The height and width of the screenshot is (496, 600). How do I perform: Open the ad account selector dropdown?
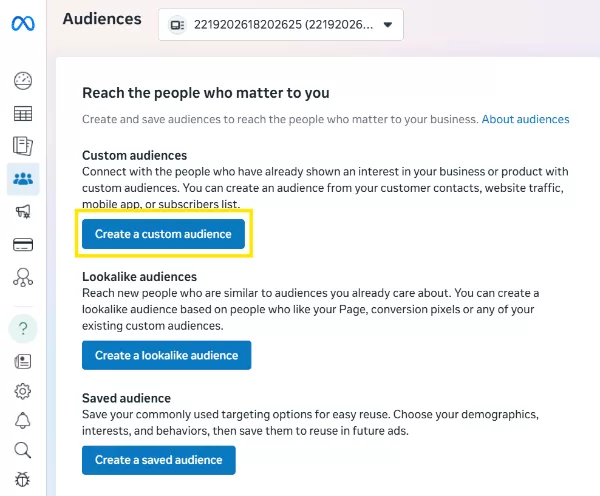coord(281,24)
